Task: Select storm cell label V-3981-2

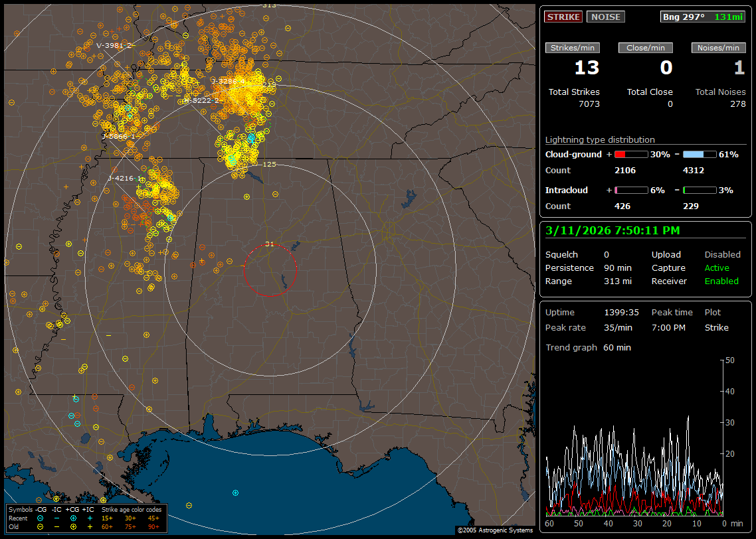Action: click(x=114, y=45)
